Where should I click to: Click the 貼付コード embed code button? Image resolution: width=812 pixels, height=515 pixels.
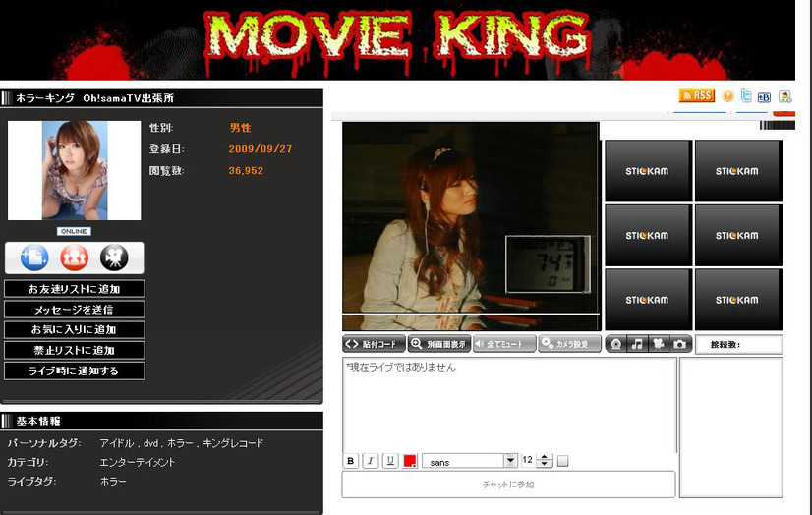tap(374, 344)
